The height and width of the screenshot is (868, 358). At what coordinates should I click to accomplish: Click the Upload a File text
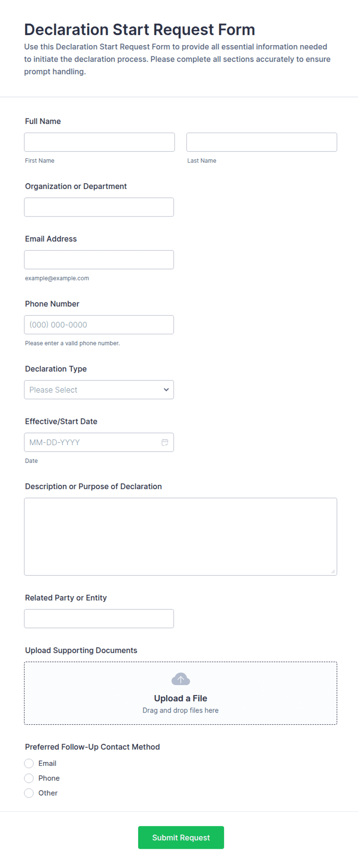click(181, 698)
